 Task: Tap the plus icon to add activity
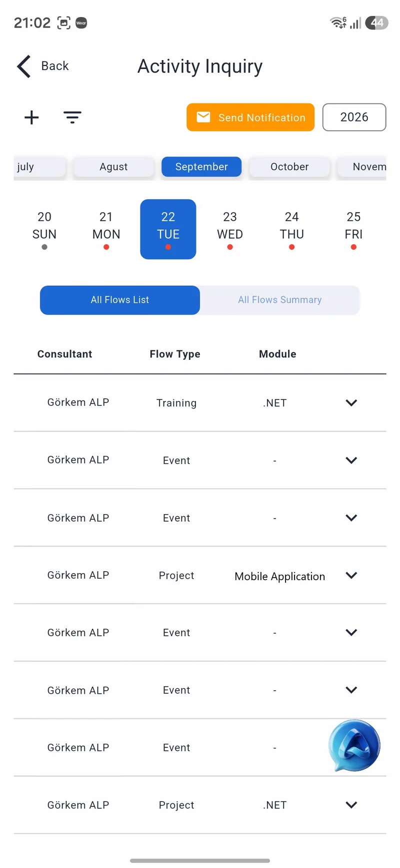click(x=31, y=118)
